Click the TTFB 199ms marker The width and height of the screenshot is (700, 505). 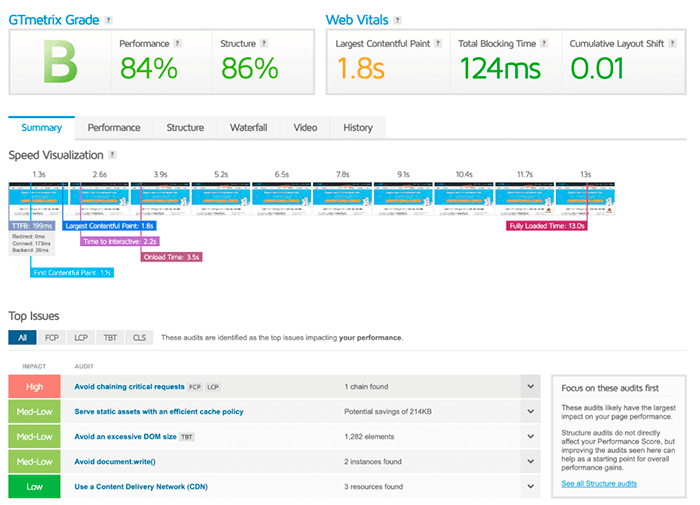(x=32, y=226)
